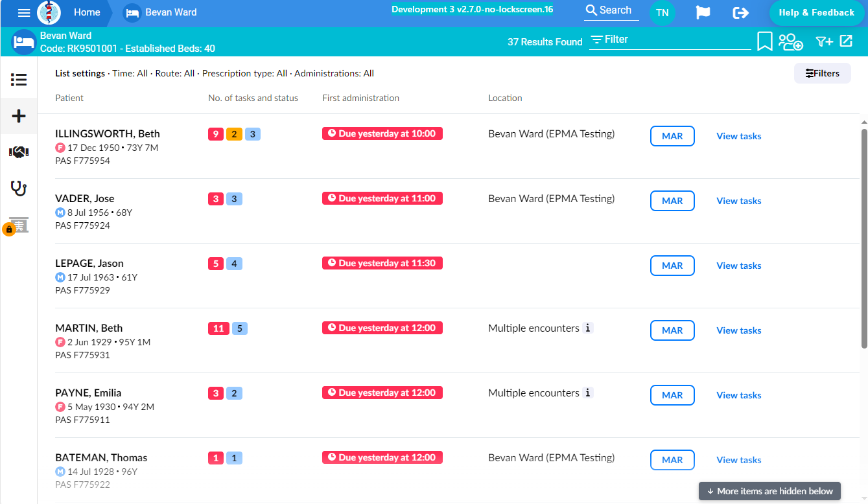Image resolution: width=868 pixels, height=504 pixels.
Task: Click the hospital logo icon
Action: (x=49, y=12)
